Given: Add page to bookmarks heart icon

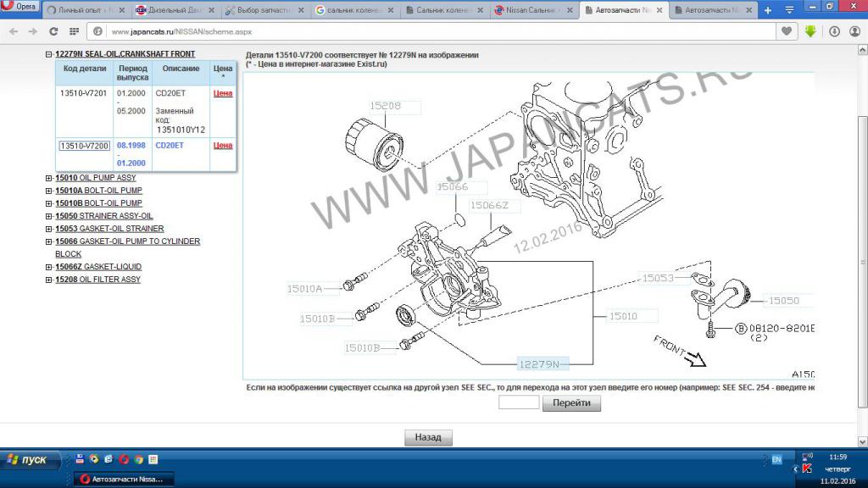Looking at the screenshot, I should [x=787, y=31].
